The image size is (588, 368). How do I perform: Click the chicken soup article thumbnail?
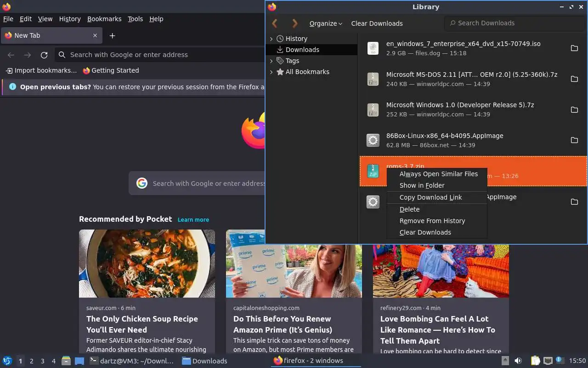pos(147,264)
